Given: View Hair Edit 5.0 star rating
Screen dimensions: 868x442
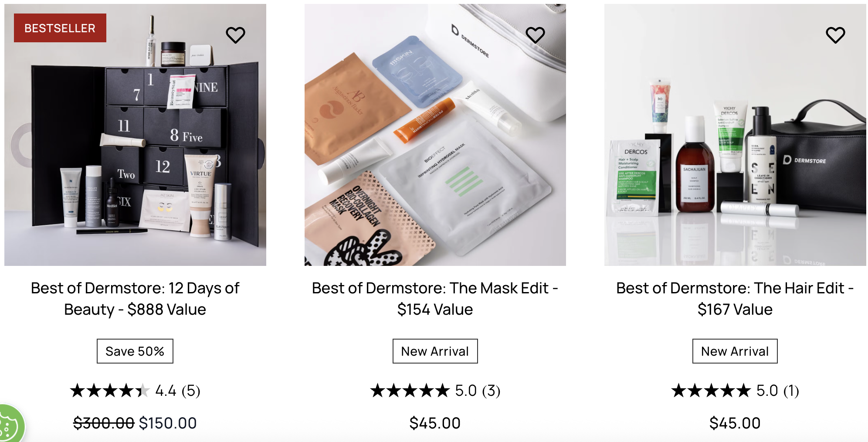Looking at the screenshot, I should (735, 391).
